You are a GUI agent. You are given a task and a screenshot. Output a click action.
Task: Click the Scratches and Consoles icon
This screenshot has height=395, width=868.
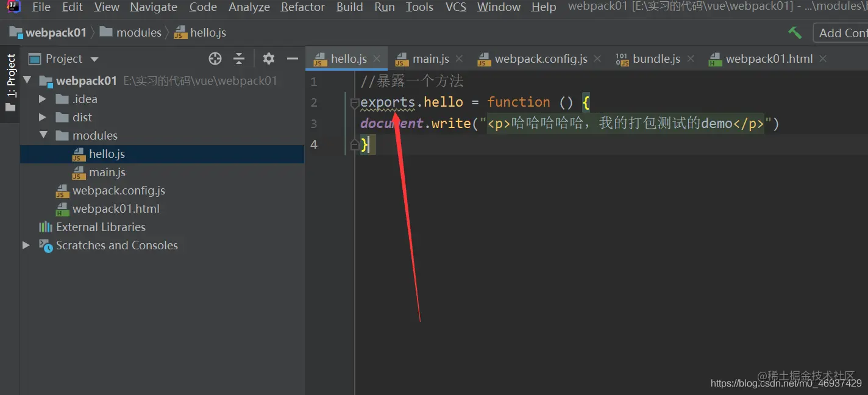[46, 245]
